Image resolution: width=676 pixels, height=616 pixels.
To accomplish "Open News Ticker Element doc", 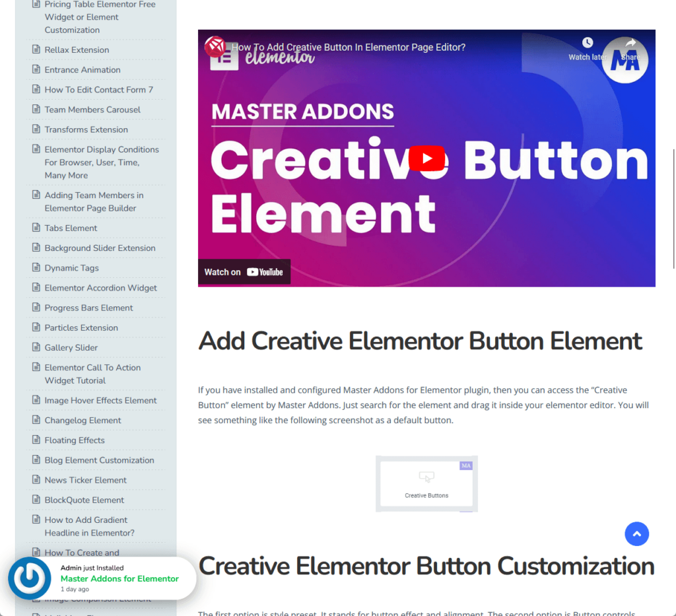I will pyautogui.click(x=85, y=480).
